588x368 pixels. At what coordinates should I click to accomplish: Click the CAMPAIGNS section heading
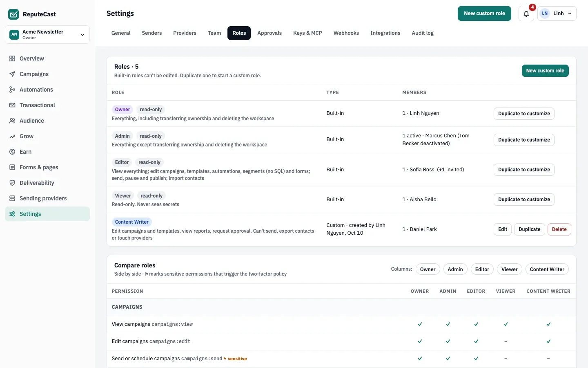127,307
